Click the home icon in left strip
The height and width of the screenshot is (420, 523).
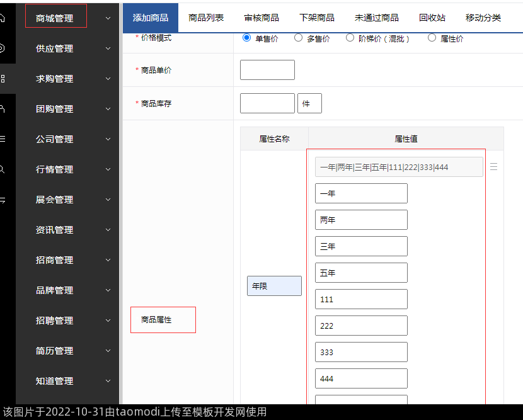(3, 18)
